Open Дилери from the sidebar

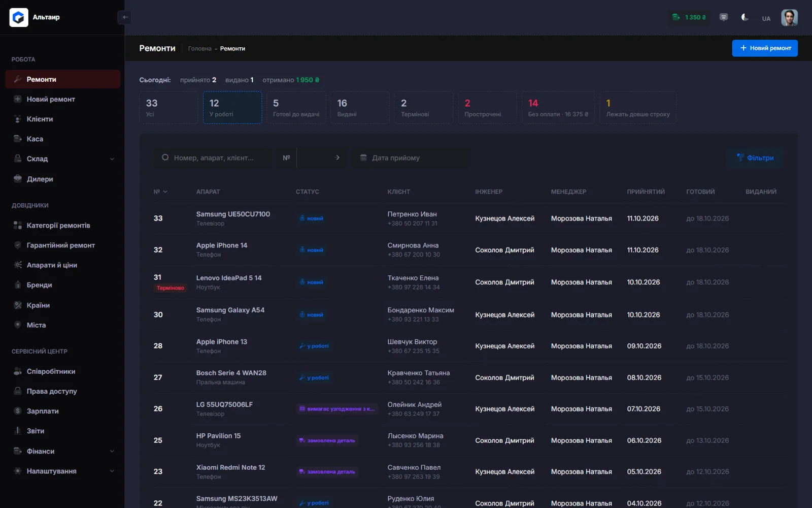point(63,179)
